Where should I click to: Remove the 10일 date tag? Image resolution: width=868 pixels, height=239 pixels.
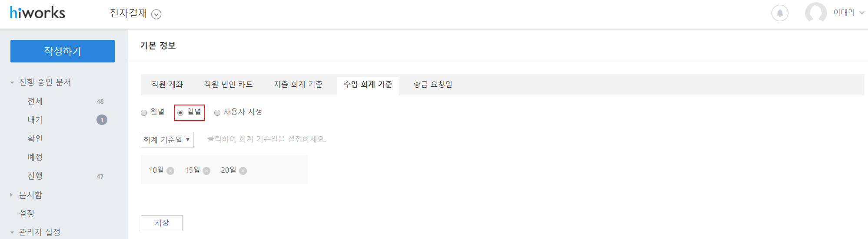[170, 171]
